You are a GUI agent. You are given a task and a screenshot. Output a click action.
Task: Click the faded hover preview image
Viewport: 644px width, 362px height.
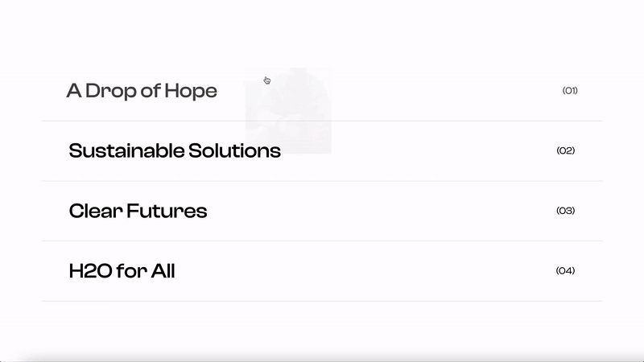pos(288,111)
